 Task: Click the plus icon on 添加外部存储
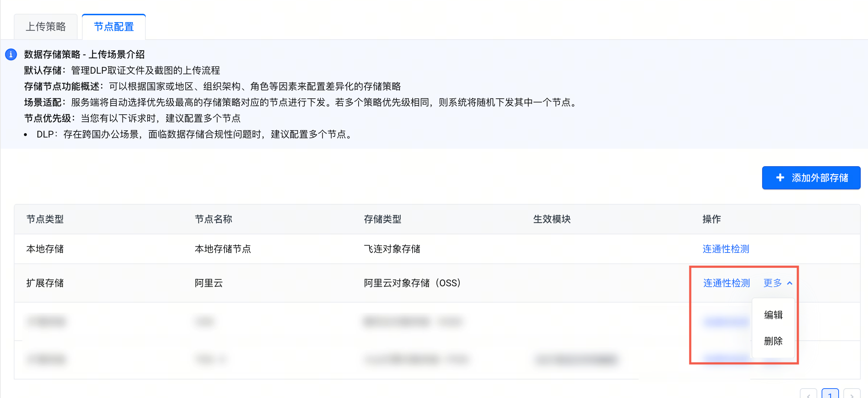[780, 178]
